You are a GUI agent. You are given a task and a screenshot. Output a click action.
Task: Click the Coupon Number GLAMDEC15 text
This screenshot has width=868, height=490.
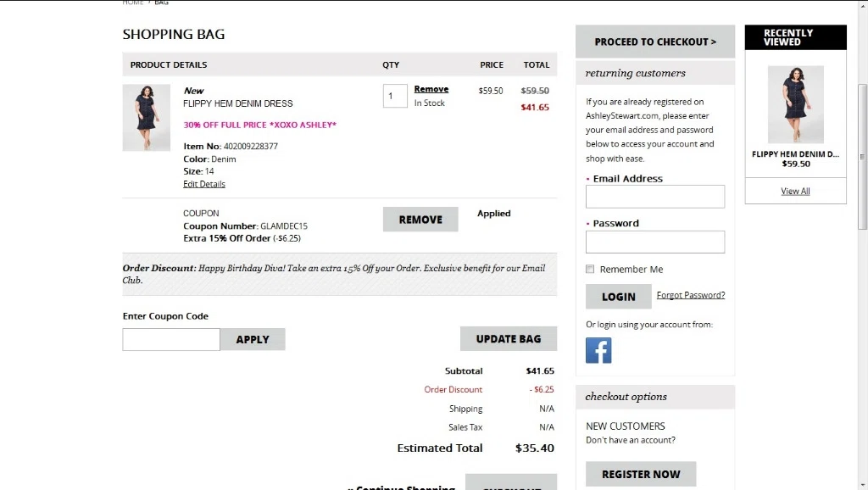pyautogui.click(x=245, y=226)
